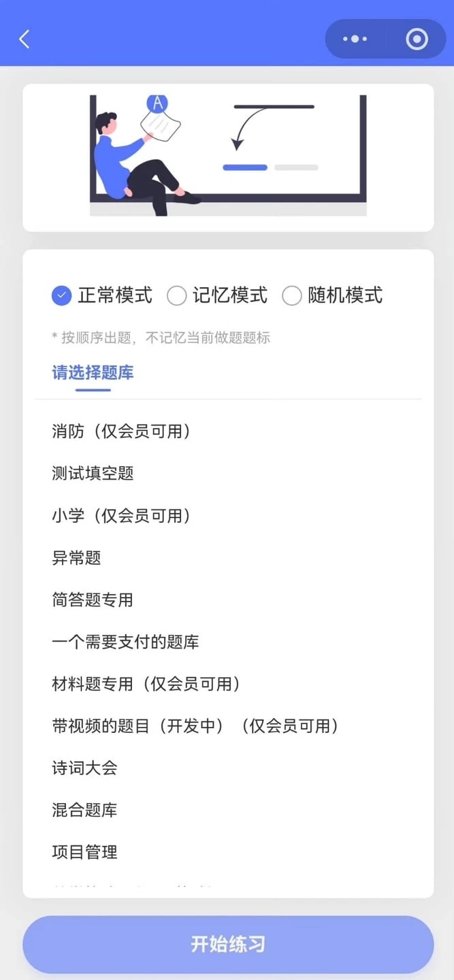Open the three-dots more menu

[x=355, y=39]
